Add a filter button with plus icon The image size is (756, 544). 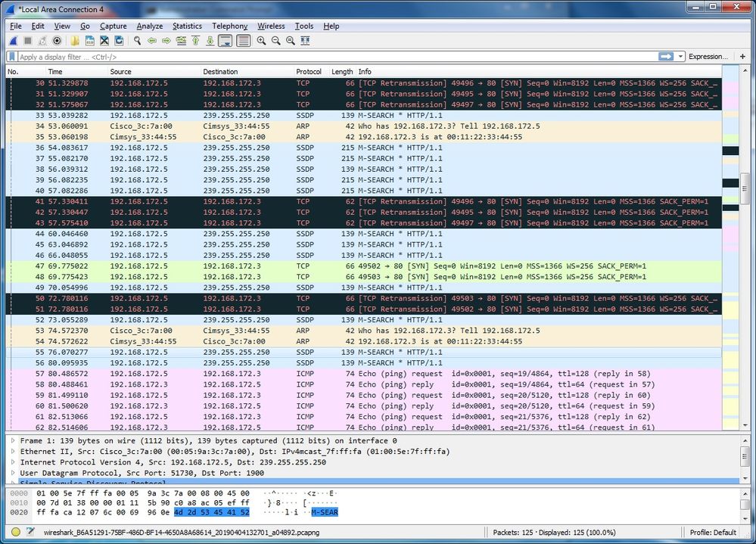pos(742,57)
